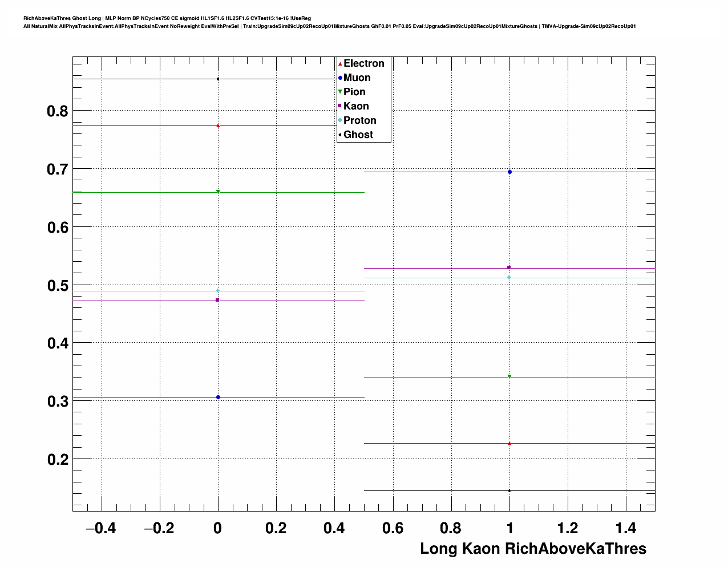
Task: Click x-axis label 0.4
Action: [x=334, y=529]
